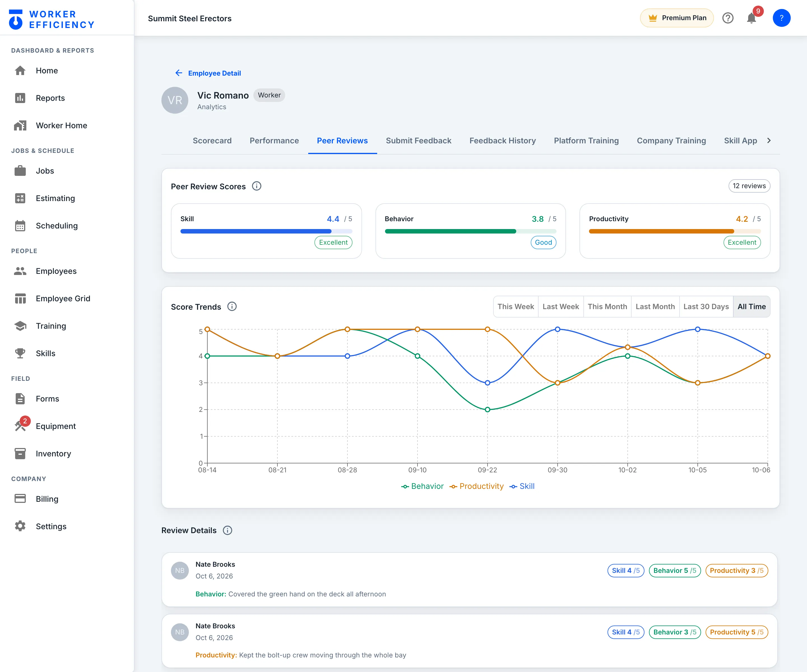The height and width of the screenshot is (672, 807).
Task: Open the Feedback History tab
Action: tap(503, 141)
